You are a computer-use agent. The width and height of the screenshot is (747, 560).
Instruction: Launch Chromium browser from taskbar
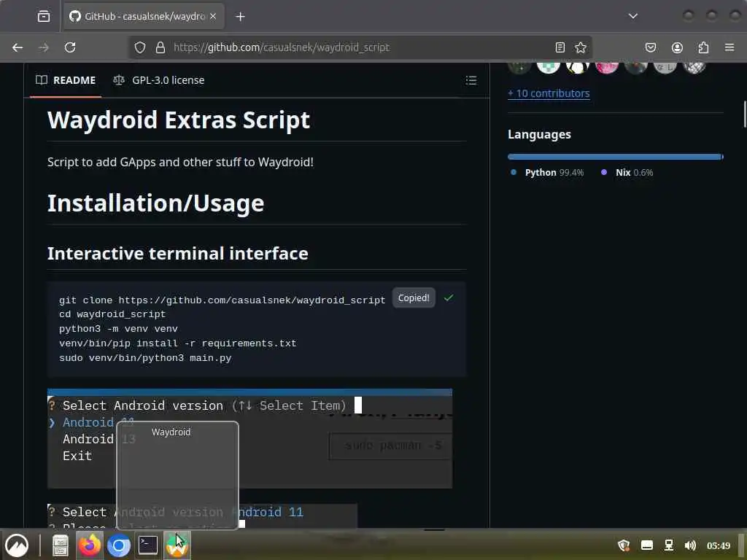tap(119, 545)
